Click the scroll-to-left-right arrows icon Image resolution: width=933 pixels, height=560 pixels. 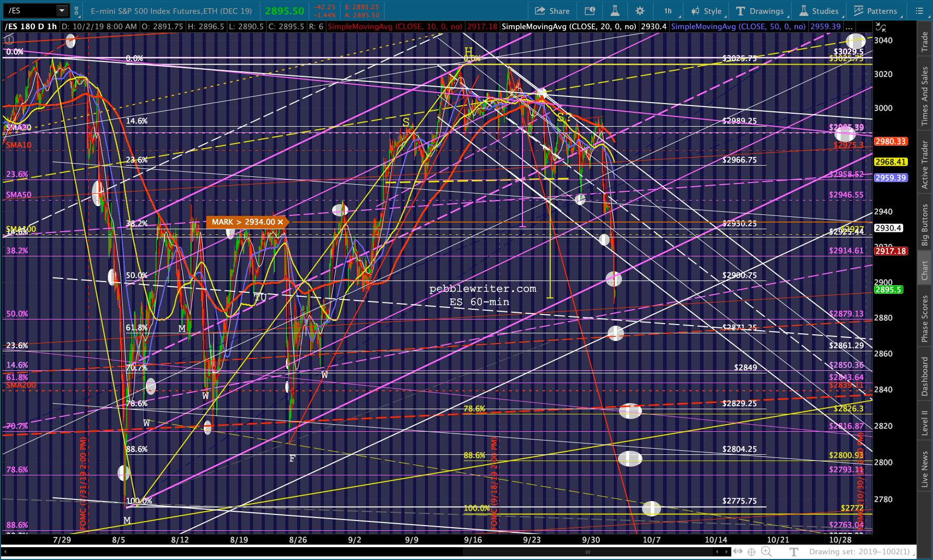point(737,552)
